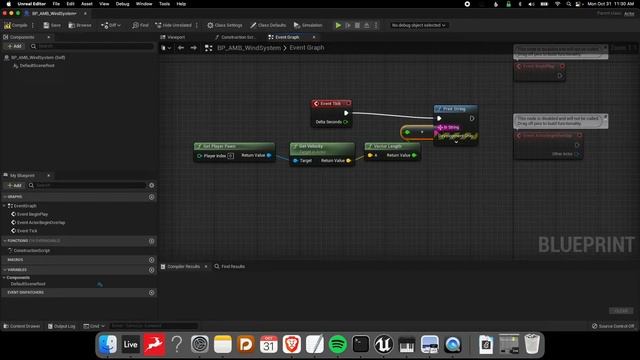The width and height of the screenshot is (640, 360).
Task: Expand the Print String node advanced arrow
Action: [x=456, y=142]
